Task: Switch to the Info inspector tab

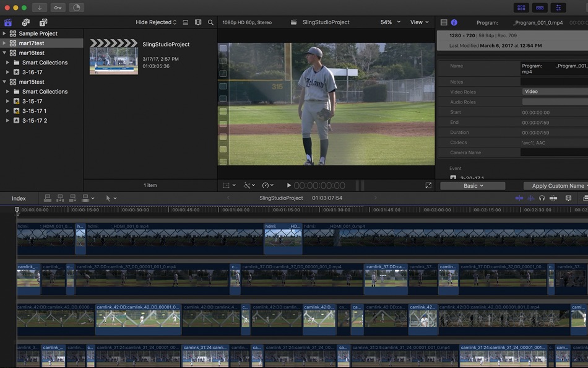Action: coord(454,22)
